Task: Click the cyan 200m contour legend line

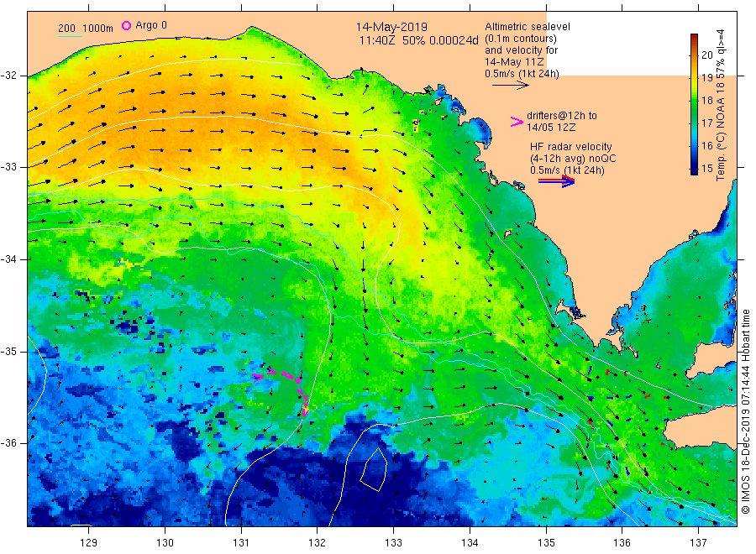Action: click(70, 37)
